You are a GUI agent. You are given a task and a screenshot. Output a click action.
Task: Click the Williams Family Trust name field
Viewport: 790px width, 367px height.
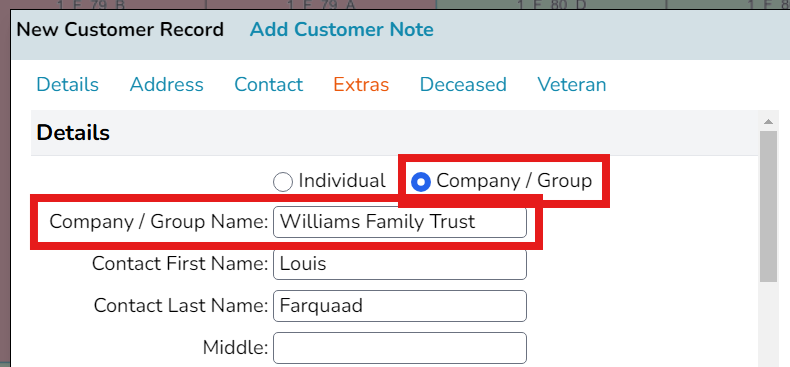click(x=400, y=222)
